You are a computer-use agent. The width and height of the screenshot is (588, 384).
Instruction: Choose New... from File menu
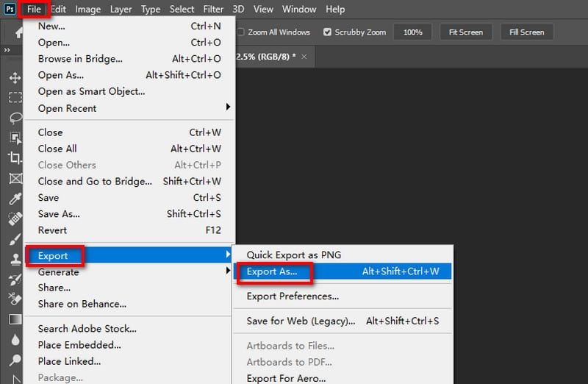(129, 26)
